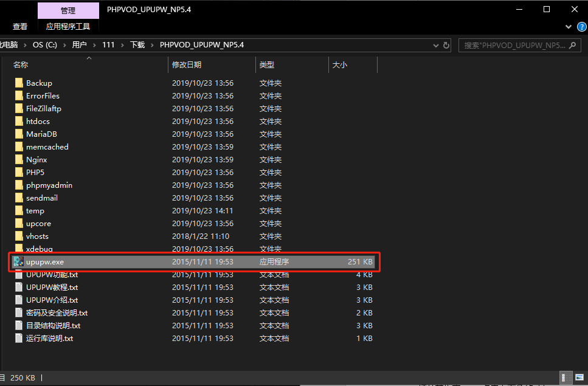This screenshot has width=588, height=386.
Task: Open the address bar history dropdown
Action: pos(436,46)
